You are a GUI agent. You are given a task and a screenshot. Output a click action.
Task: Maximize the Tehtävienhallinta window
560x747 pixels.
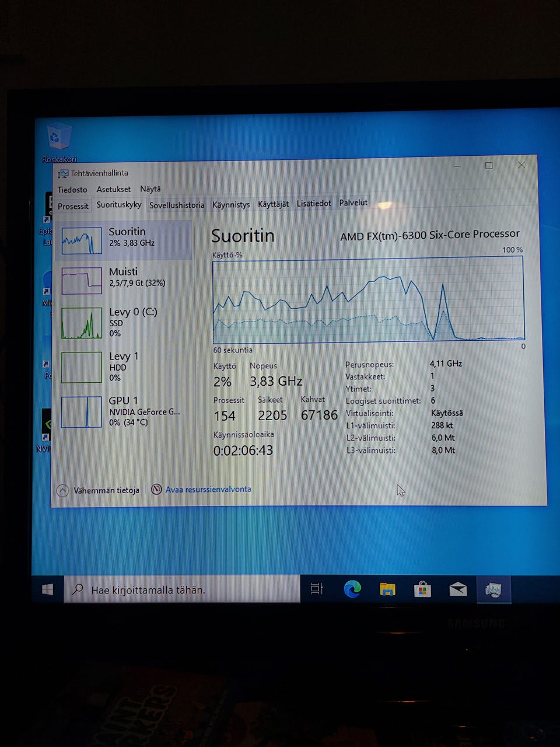pos(489,166)
